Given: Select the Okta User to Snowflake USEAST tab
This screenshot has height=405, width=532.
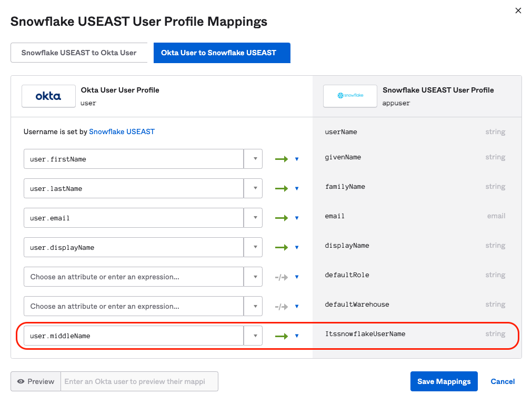Looking at the screenshot, I should (x=222, y=53).
